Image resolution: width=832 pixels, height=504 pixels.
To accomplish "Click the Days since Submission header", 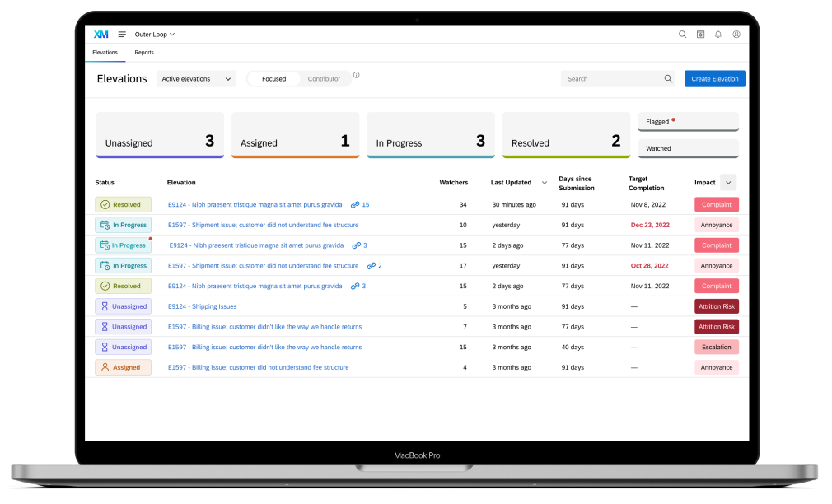I will pos(577,184).
